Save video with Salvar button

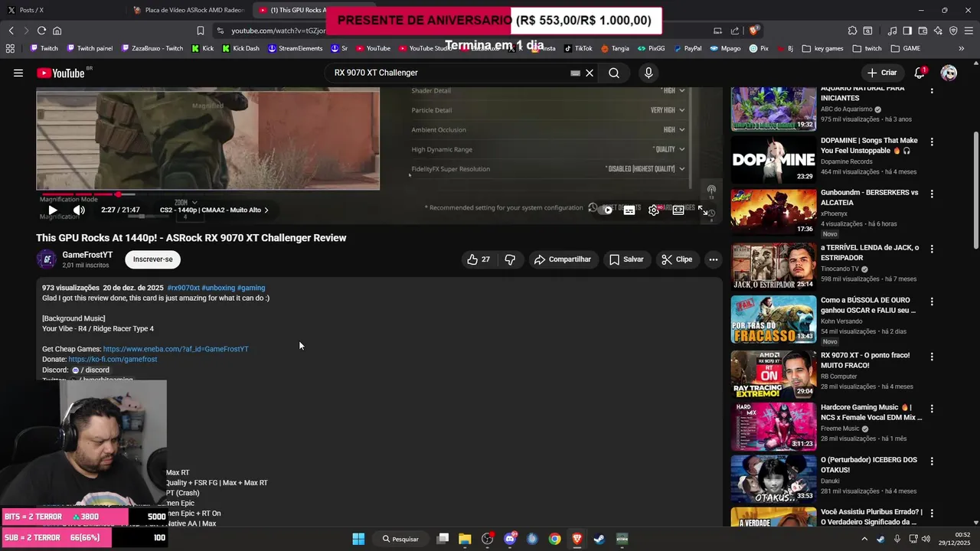coord(626,259)
